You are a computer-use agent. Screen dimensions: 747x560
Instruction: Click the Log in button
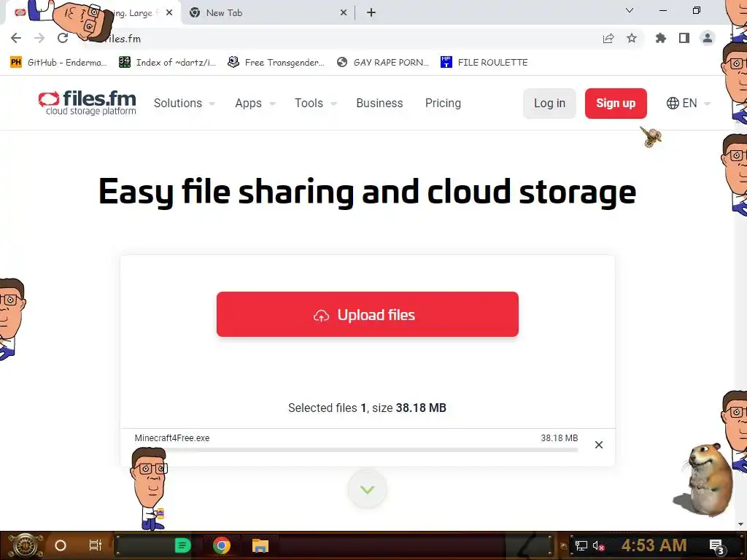coord(549,104)
